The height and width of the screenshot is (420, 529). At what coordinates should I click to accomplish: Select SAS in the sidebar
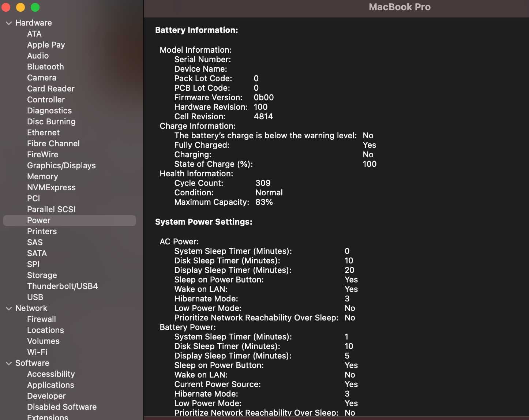click(35, 242)
